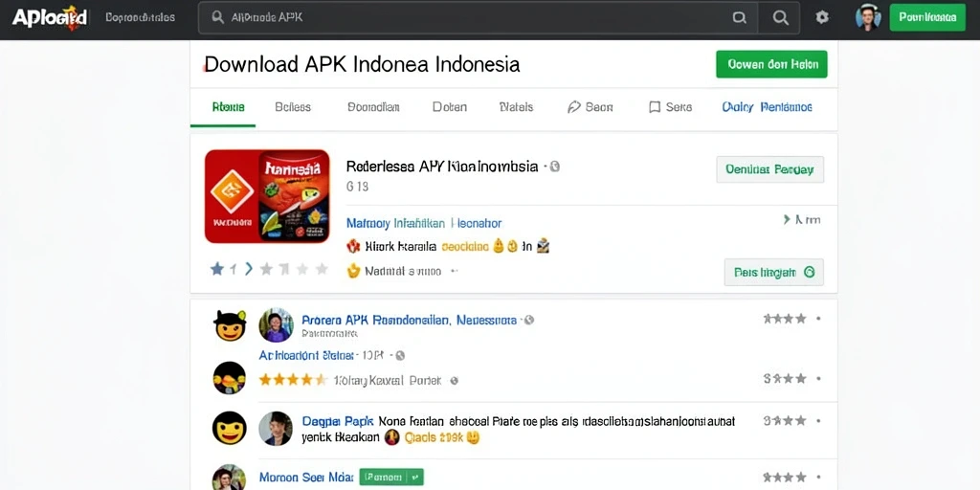Click info icon after Kawai Portek text

pos(455,380)
